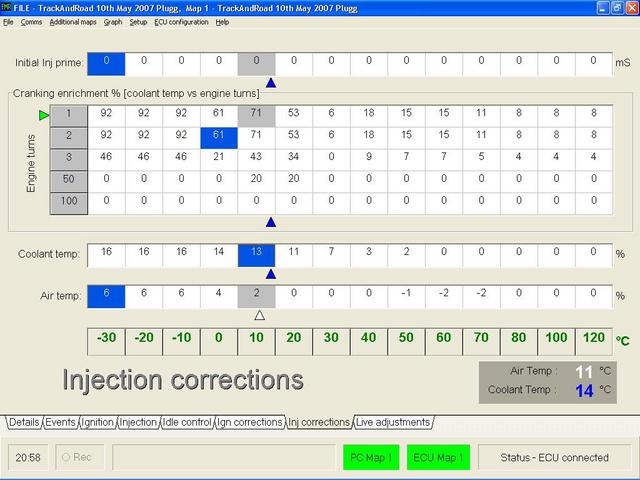Switch to the Idle control tab
Image resolution: width=640 pixels, height=480 pixels.
(x=187, y=422)
